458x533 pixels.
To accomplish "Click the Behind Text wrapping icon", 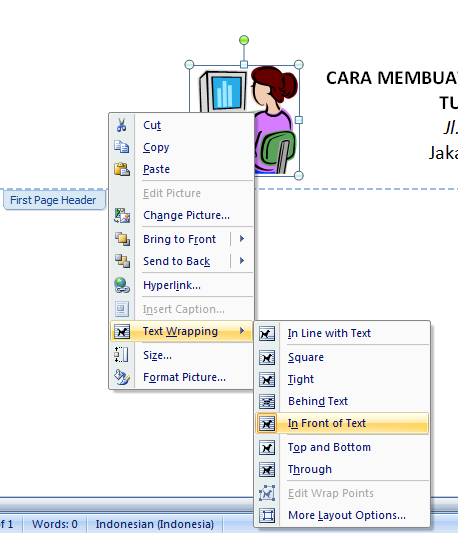I will pyautogui.click(x=267, y=401).
